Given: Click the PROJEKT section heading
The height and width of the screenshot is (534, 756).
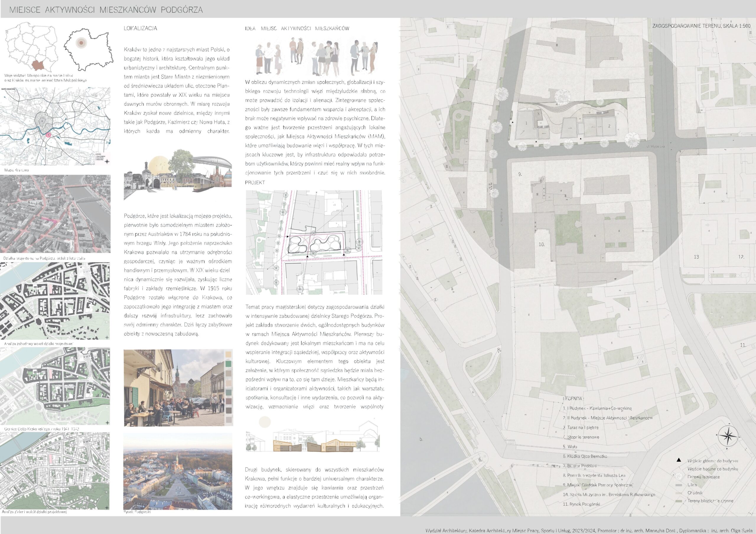Looking at the screenshot, I should (x=255, y=183).
